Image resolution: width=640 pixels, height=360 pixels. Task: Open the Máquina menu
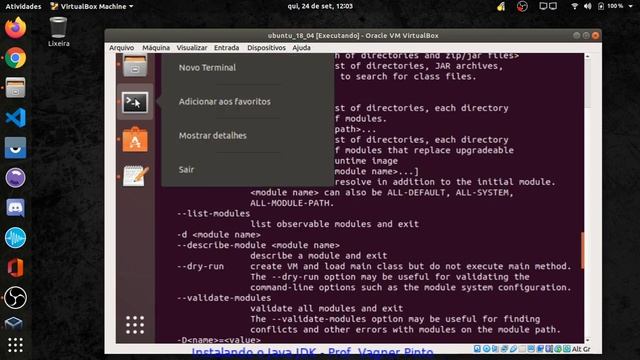(x=156, y=48)
